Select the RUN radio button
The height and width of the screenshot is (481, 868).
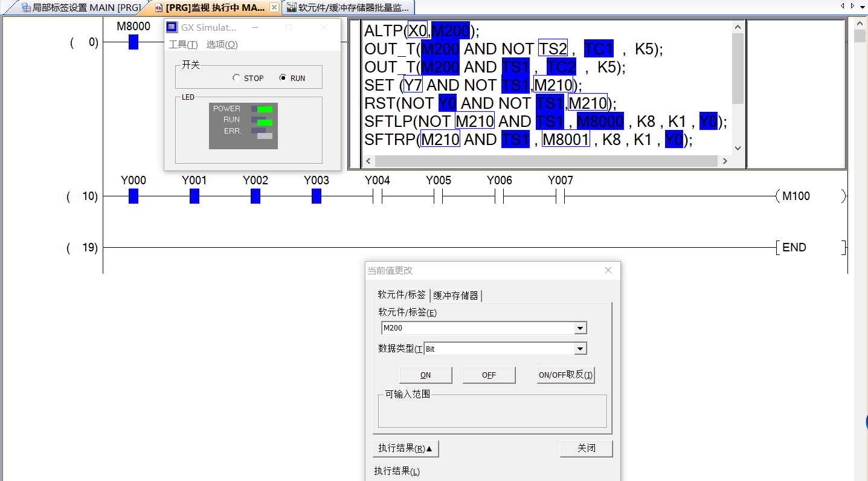283,78
